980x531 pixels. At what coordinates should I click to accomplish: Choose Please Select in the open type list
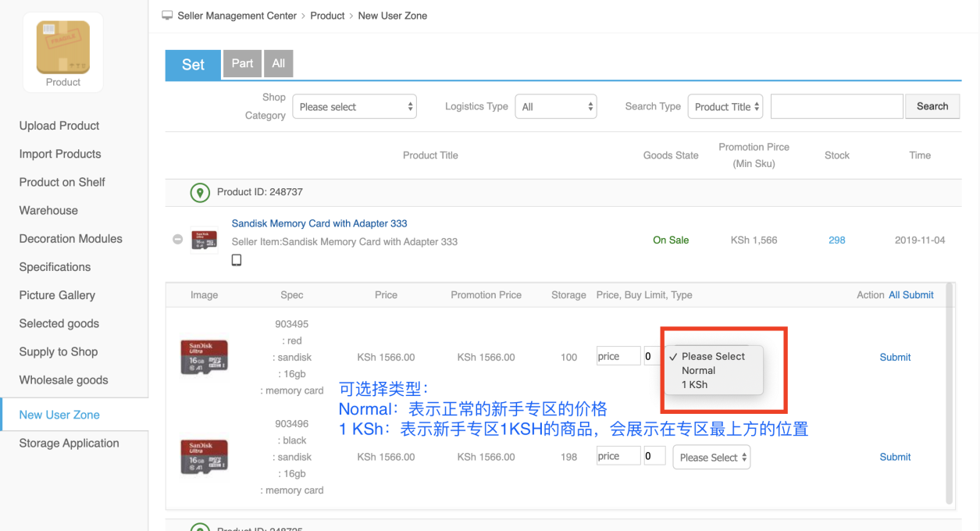point(713,356)
